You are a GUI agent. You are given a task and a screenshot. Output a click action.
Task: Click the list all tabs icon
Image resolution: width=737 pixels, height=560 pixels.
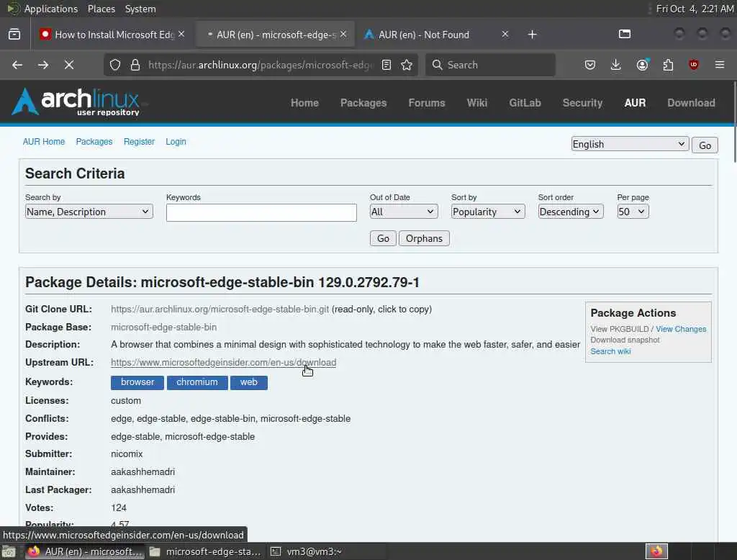(x=625, y=34)
